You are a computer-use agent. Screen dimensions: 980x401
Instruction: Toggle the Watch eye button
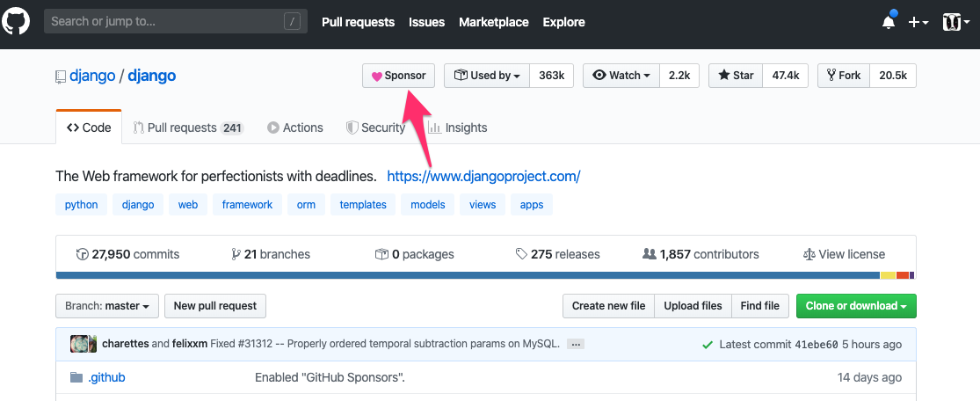621,76
